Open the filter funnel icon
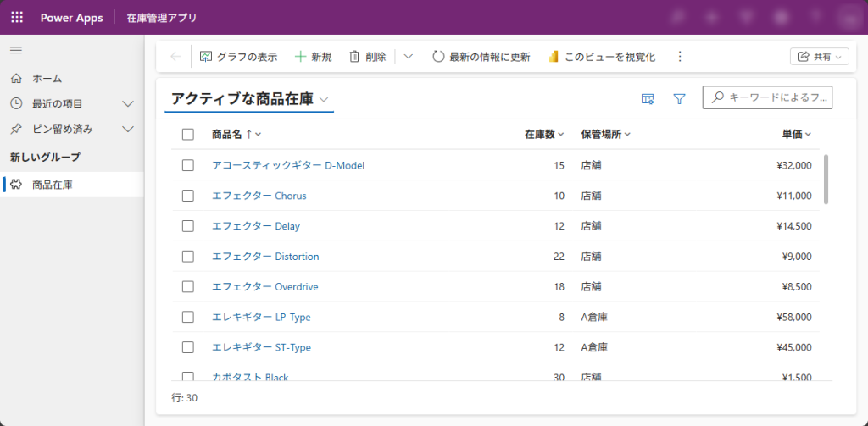868x426 pixels. click(679, 99)
